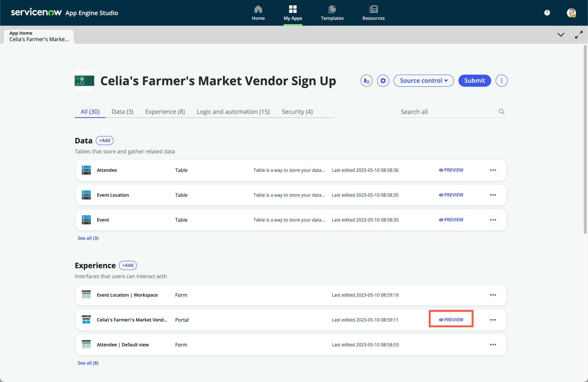Open the user profile avatar

pos(571,13)
